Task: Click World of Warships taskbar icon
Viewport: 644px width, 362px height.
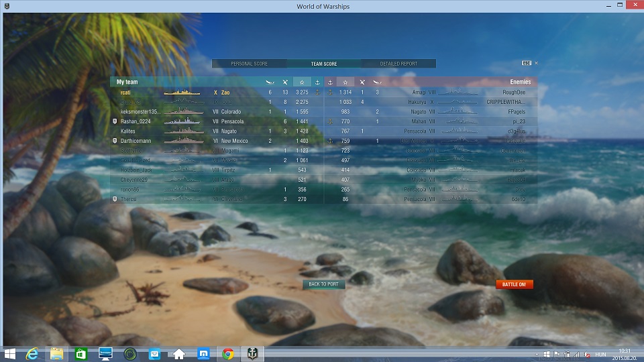Action: coord(252,354)
